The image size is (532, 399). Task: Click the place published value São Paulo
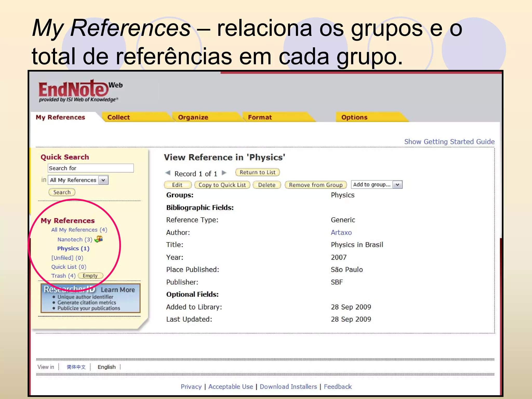point(347,269)
